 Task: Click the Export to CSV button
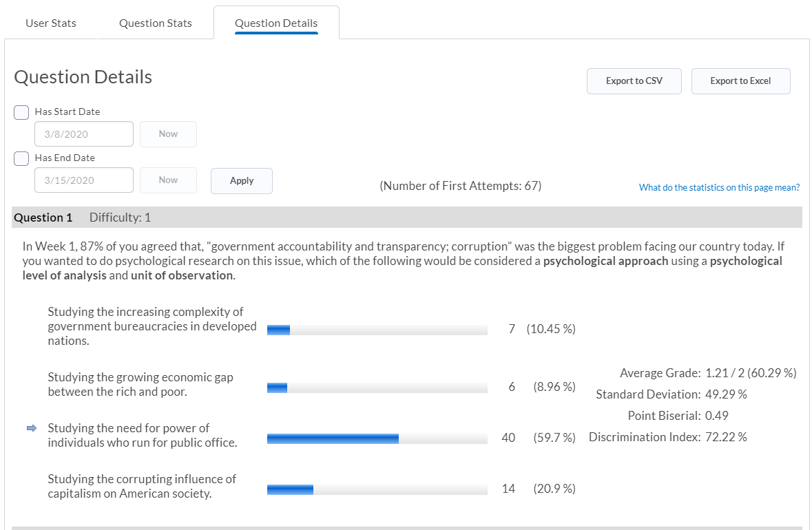pyautogui.click(x=634, y=81)
